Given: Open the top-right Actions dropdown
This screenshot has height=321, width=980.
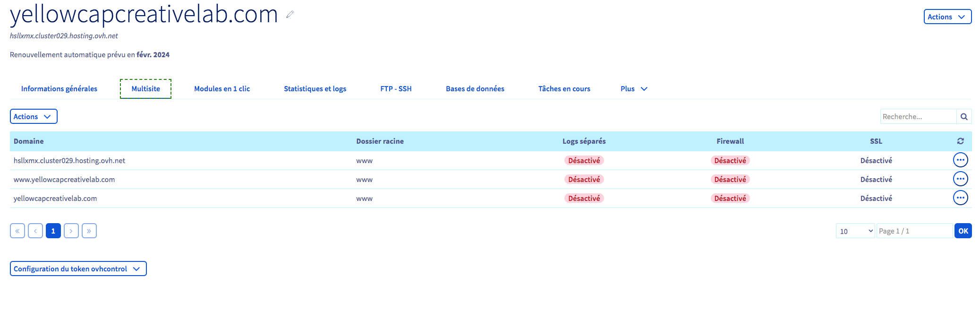Looking at the screenshot, I should pyautogui.click(x=947, y=17).
